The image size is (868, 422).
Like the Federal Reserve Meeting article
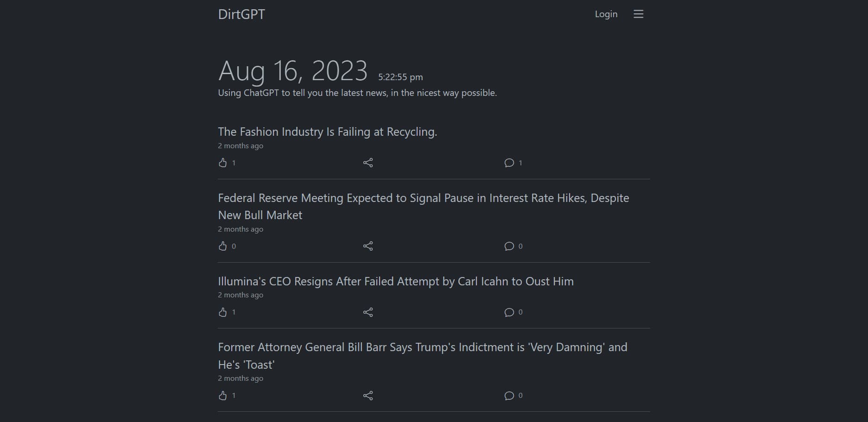pos(223,246)
